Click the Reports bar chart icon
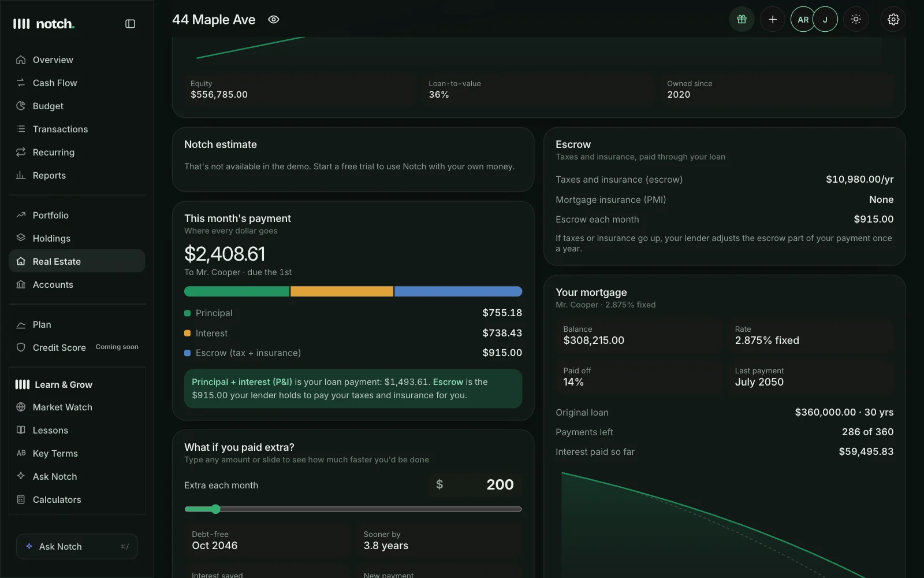Screen dimensions: 924x578 click(21, 175)
